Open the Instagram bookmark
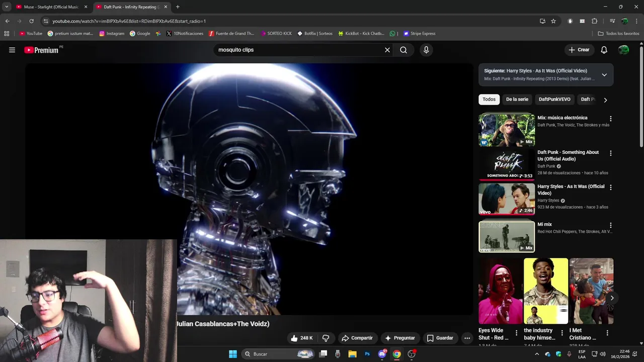 pos(112,34)
